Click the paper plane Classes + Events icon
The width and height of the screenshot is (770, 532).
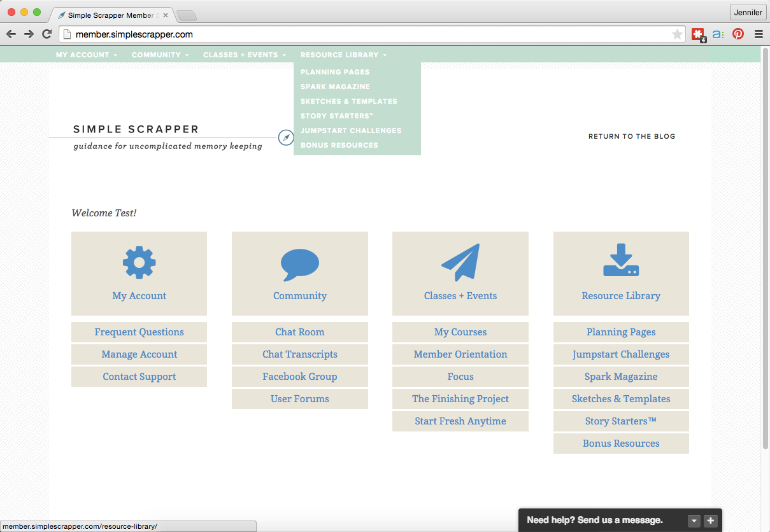coord(460,262)
